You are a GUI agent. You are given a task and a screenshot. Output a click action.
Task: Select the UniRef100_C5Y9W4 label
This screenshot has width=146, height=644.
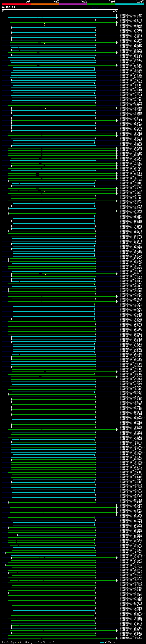click(131, 148)
